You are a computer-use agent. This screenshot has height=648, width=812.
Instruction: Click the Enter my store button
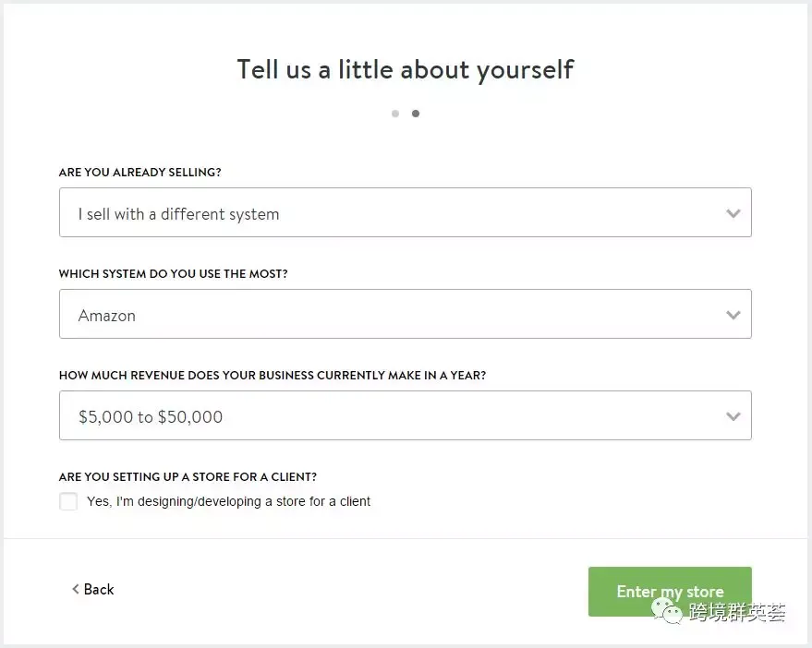coord(670,592)
